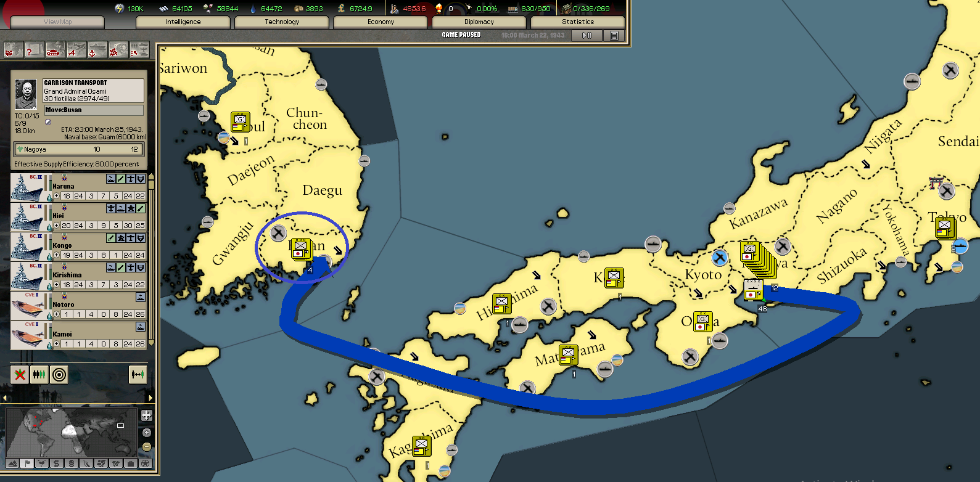Switch to star-in-circle victory map mode
Screen dimensions: 980x482
(146, 464)
